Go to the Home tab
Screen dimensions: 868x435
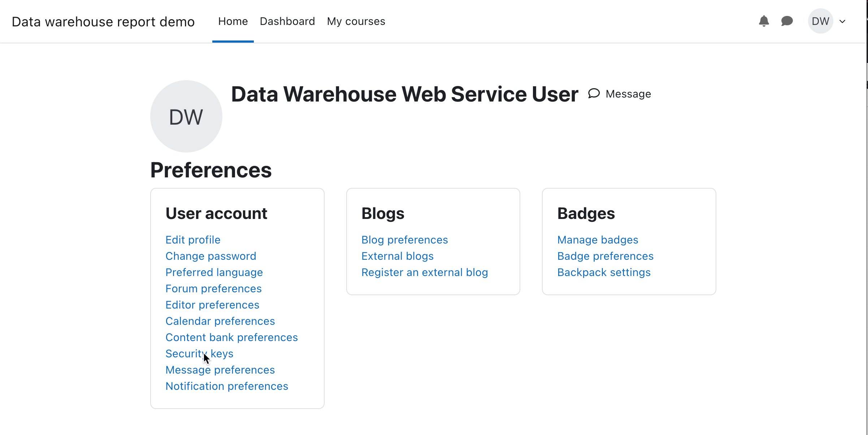point(233,21)
